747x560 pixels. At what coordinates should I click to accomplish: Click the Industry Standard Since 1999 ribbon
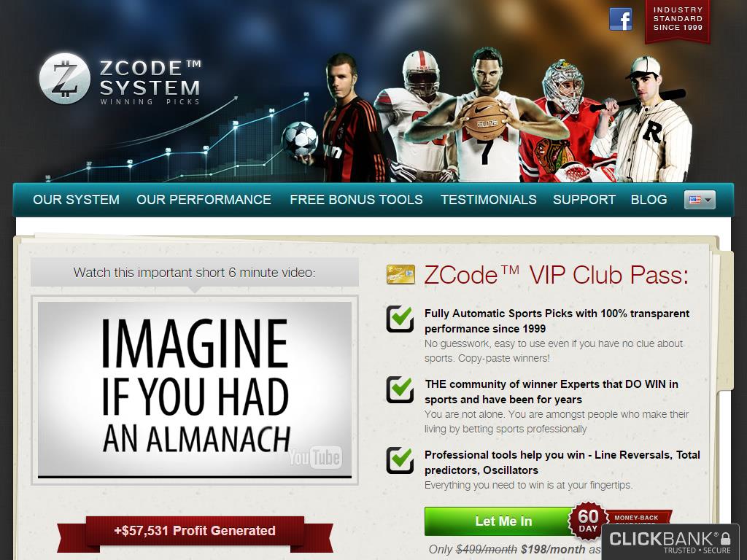tap(678, 21)
